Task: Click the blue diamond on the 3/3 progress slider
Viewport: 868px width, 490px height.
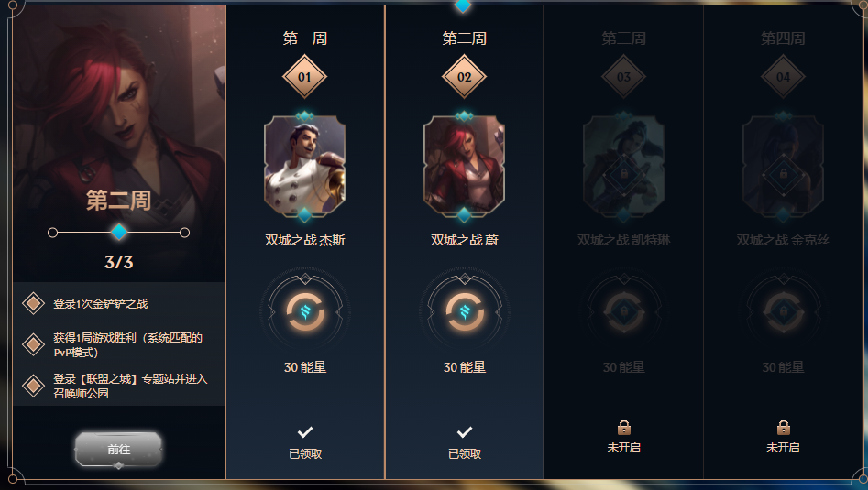Action: click(x=119, y=233)
